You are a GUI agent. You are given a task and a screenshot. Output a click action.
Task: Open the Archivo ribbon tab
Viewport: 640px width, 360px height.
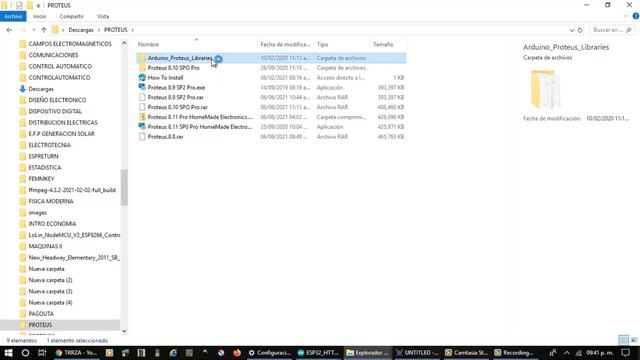(x=13, y=16)
